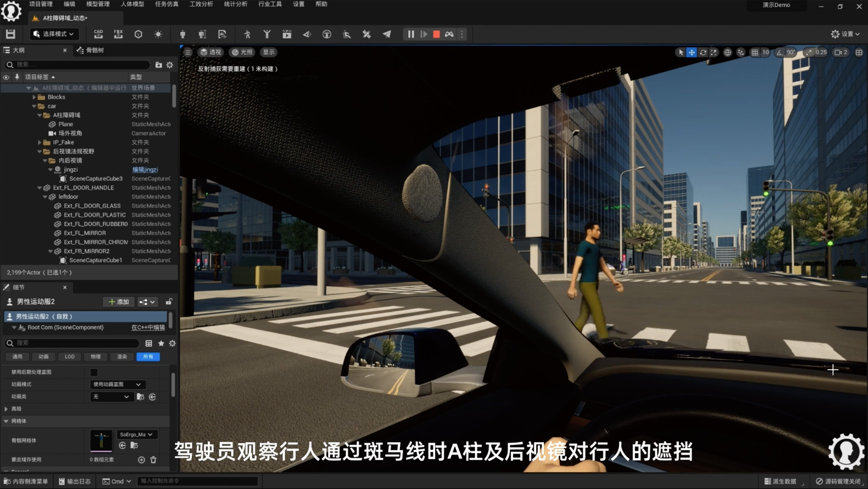This screenshot has height=489, width=868.
Task: Click the camera speed 2 button
Action: pyautogui.click(x=841, y=52)
